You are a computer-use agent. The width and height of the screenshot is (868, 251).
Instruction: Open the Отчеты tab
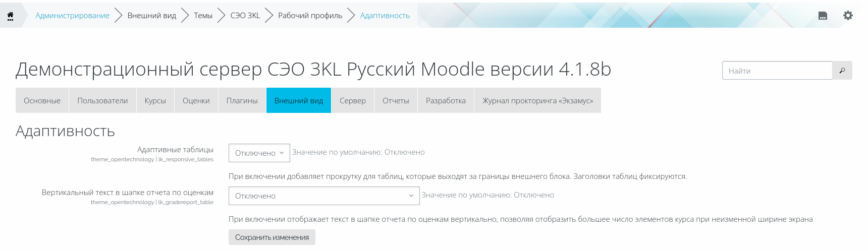coord(396,100)
